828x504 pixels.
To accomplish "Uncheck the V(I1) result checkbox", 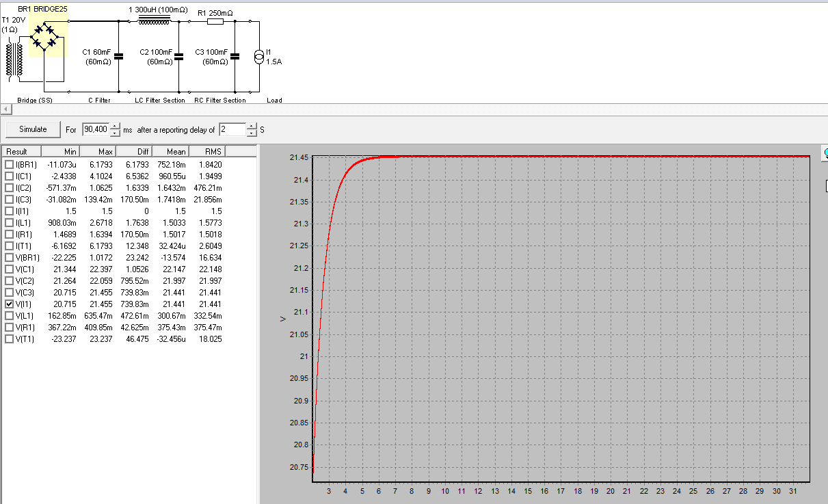I will pos(9,304).
